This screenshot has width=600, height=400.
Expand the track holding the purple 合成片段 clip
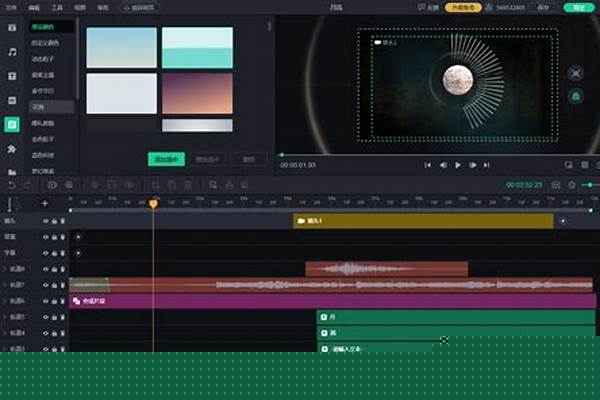[5, 301]
